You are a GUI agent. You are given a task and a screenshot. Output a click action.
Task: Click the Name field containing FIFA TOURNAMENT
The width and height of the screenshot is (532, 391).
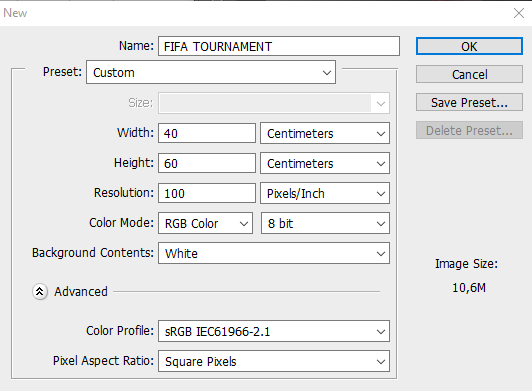pos(279,46)
